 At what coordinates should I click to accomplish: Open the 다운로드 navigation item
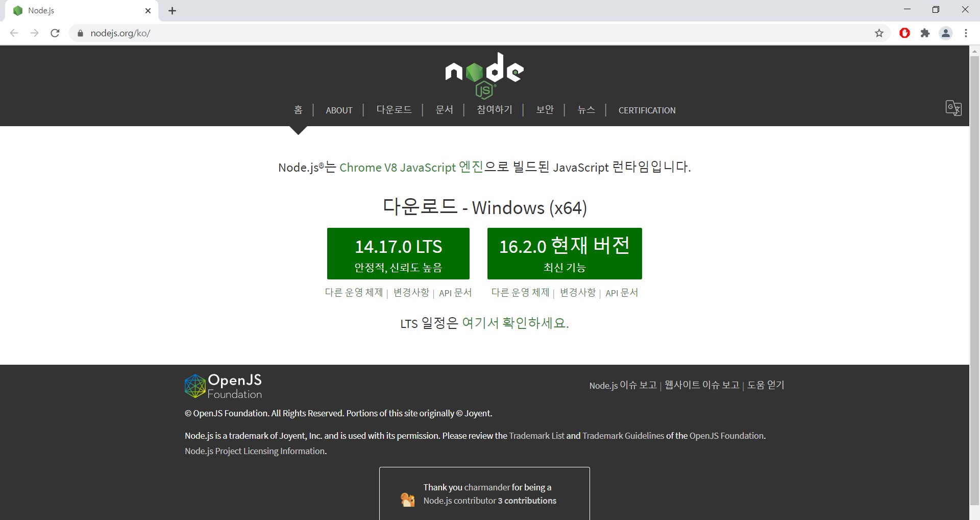click(394, 110)
